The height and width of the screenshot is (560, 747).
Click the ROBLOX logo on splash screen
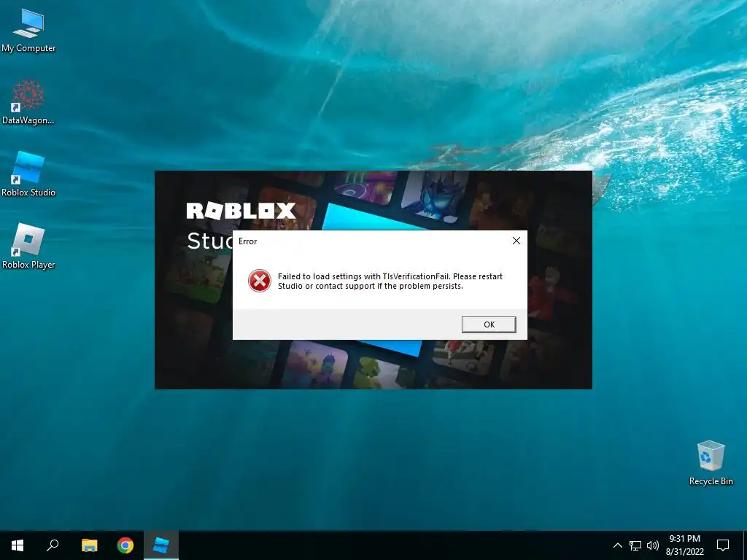[x=241, y=211]
